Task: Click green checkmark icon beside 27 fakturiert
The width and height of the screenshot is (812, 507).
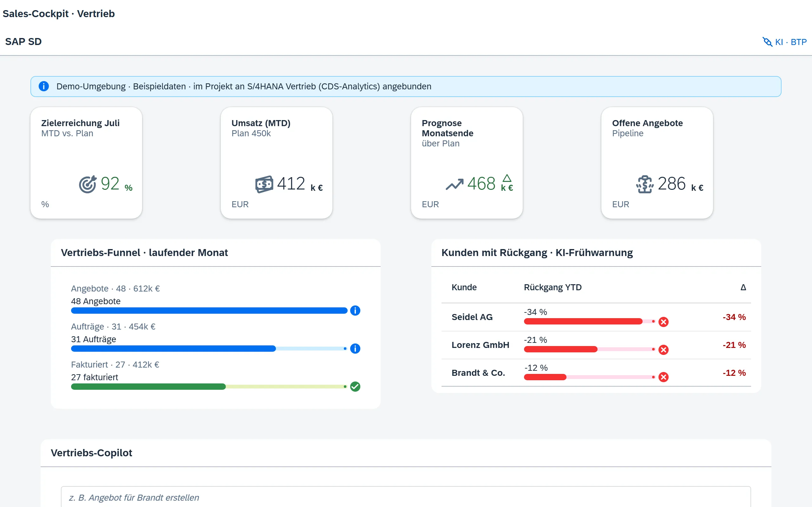Action: click(355, 387)
